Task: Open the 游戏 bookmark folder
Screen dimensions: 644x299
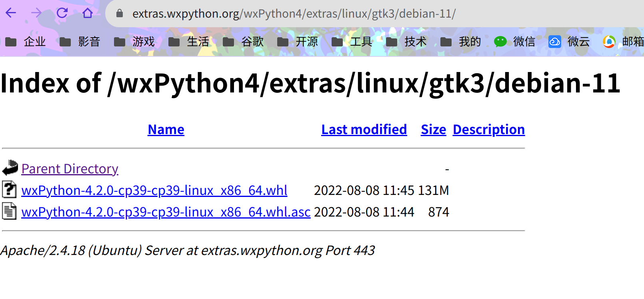Action: click(134, 42)
